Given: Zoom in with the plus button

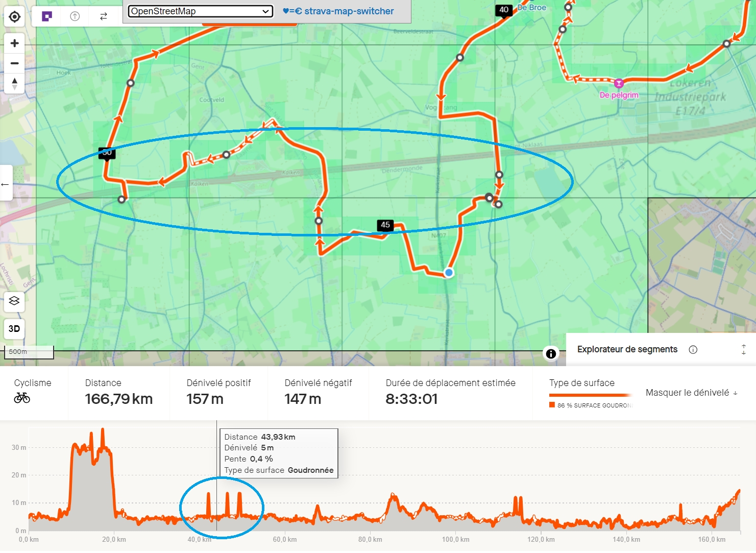Looking at the screenshot, I should [15, 43].
